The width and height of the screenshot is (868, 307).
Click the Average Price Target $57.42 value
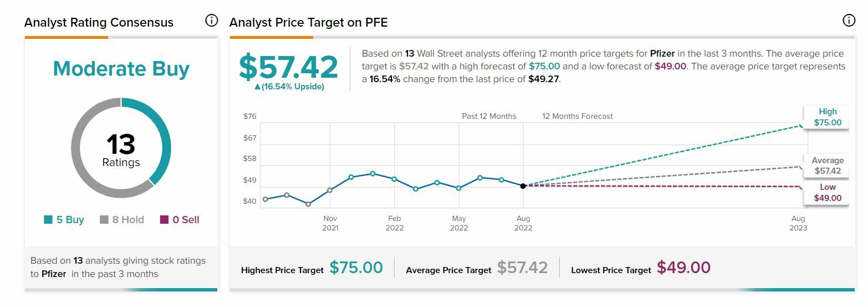coord(522,268)
